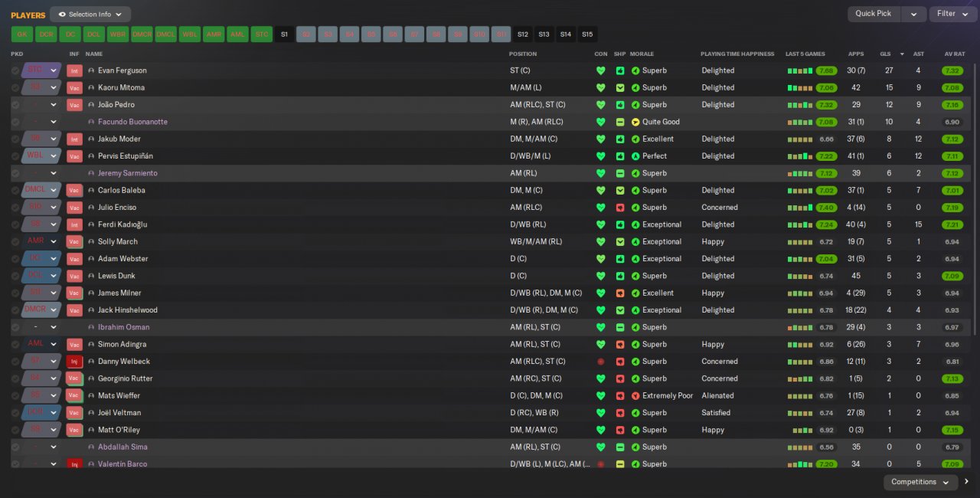980x498 pixels.
Task: Sort by the POSITION column header
Action: pyautogui.click(x=523, y=54)
